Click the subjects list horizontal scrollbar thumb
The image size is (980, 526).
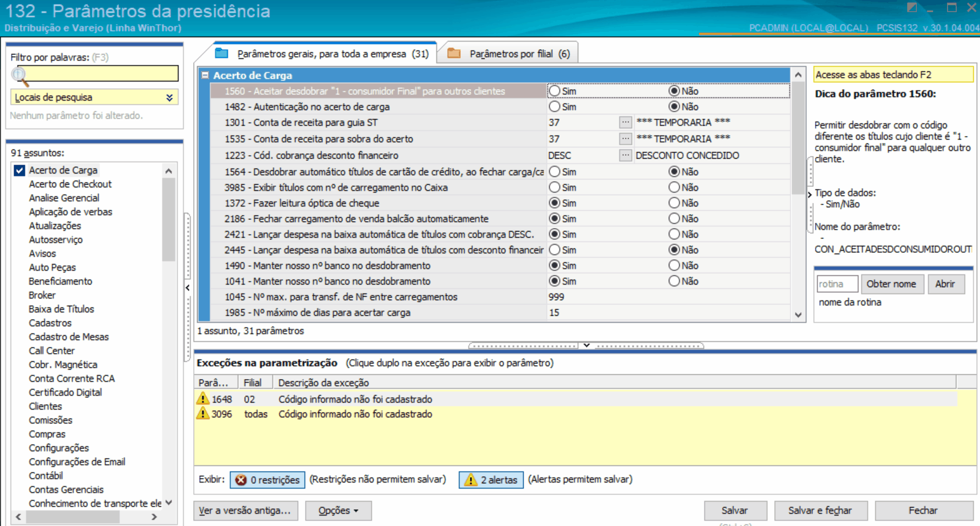(72, 517)
